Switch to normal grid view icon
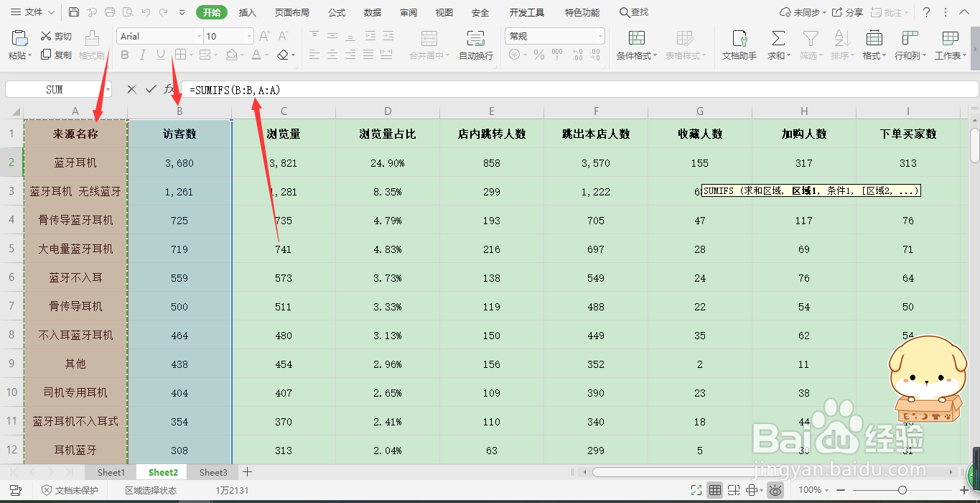Screen dimensions: 980x503 [x=715, y=489]
